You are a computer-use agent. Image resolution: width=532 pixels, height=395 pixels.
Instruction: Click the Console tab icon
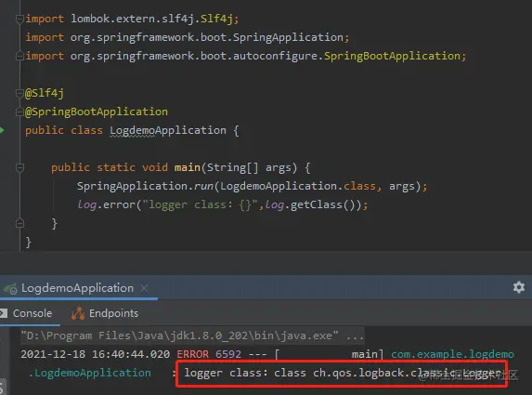coord(4,313)
